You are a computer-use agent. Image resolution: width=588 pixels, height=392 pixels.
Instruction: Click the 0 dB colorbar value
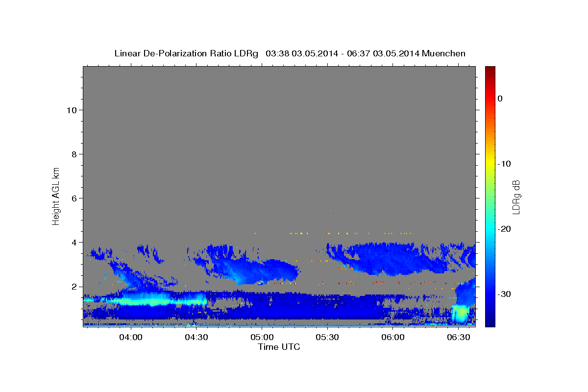tap(500, 98)
